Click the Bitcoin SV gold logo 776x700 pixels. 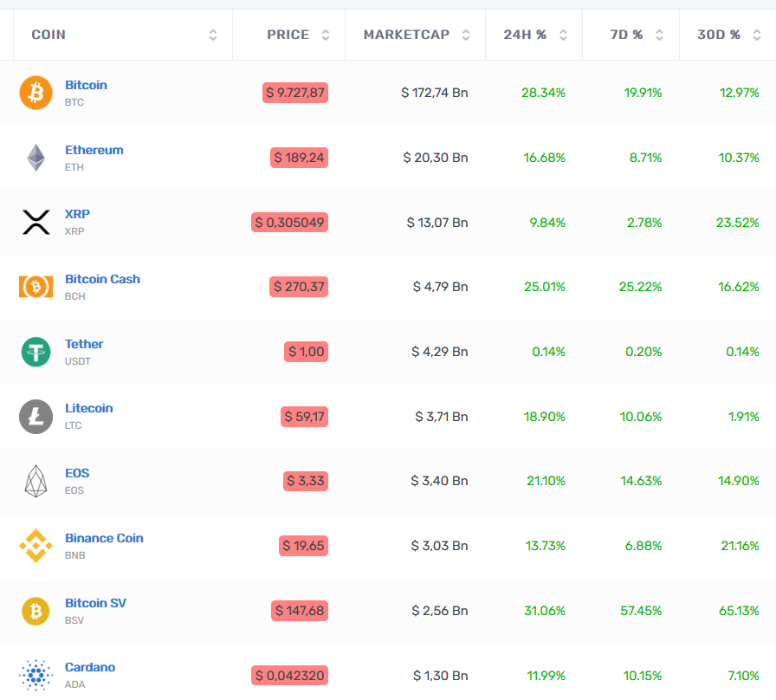36,612
